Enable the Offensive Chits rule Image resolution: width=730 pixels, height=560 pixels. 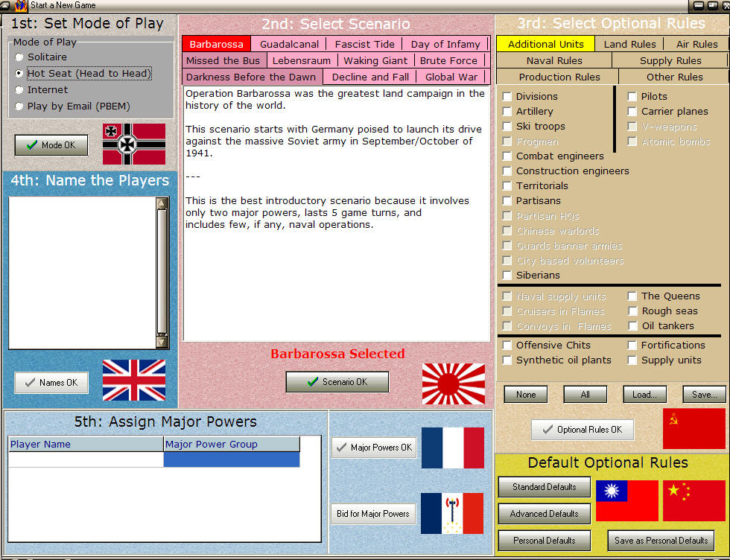point(507,345)
